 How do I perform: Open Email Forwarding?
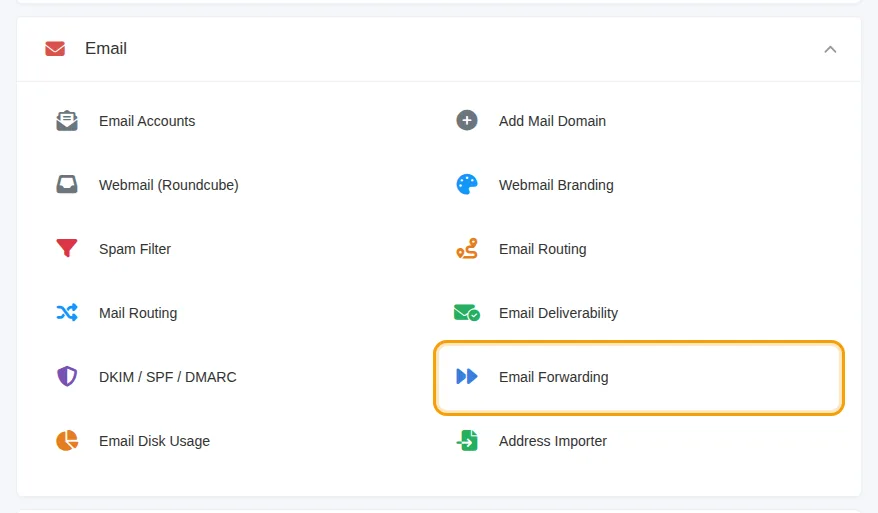tap(553, 377)
